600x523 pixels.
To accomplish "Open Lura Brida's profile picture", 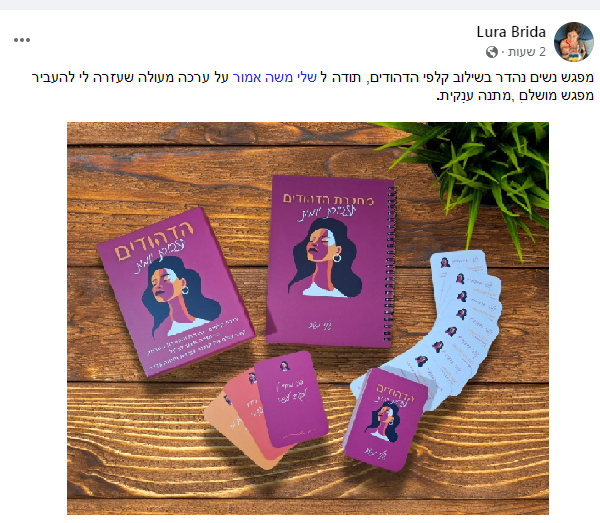I will pyautogui.click(x=574, y=42).
